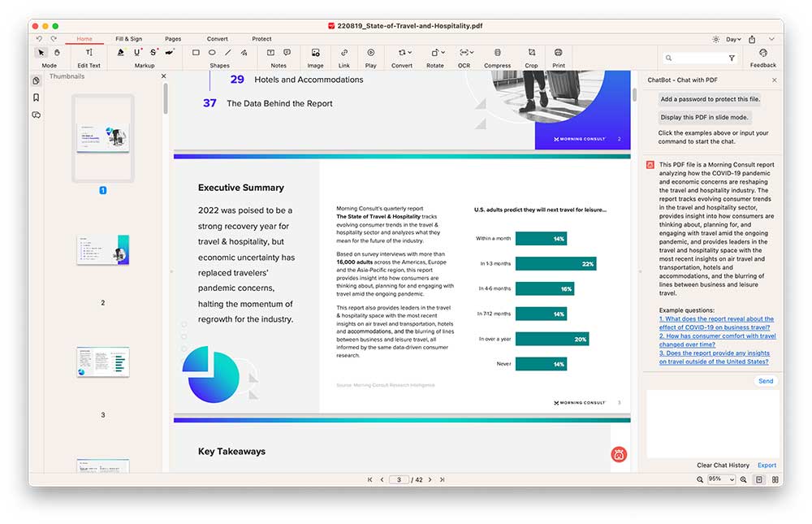Select the freehand squiggle markup tool
812x524 pixels.
pos(170,52)
